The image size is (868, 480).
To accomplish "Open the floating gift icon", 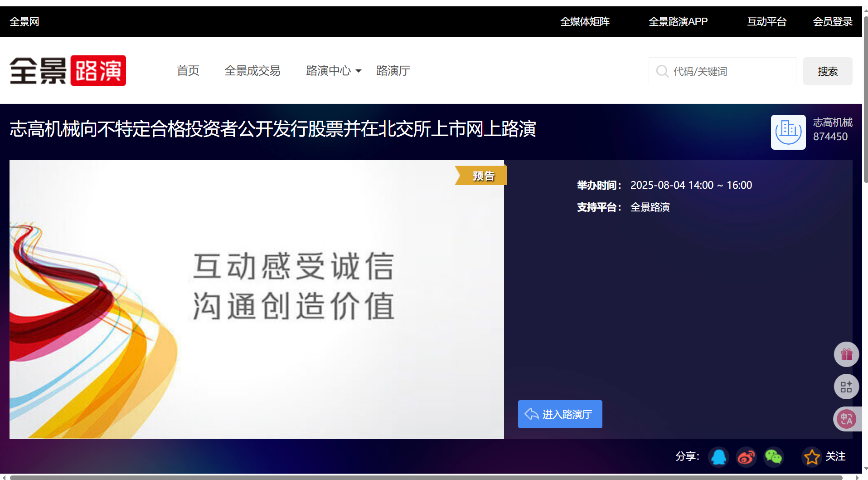I will 846,354.
